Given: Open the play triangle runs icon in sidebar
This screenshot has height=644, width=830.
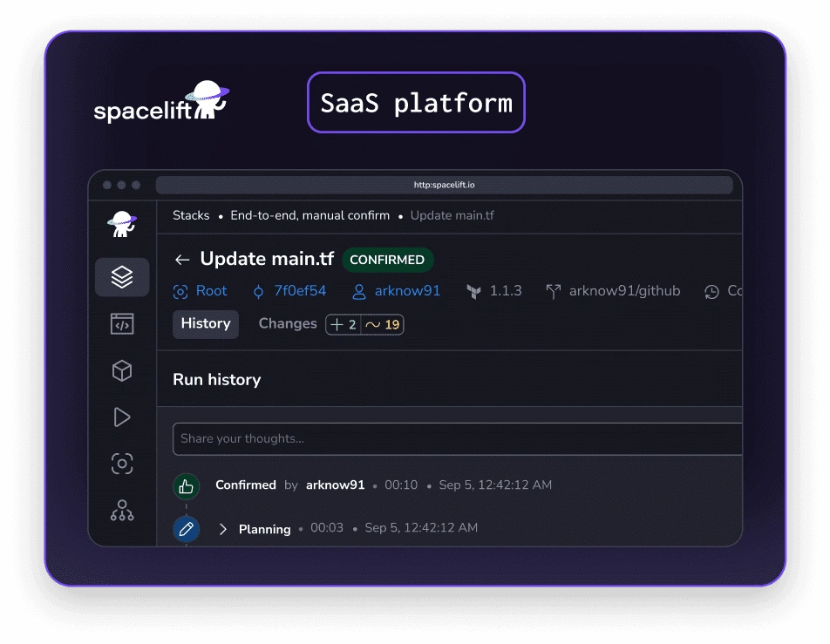Looking at the screenshot, I should point(122,417).
